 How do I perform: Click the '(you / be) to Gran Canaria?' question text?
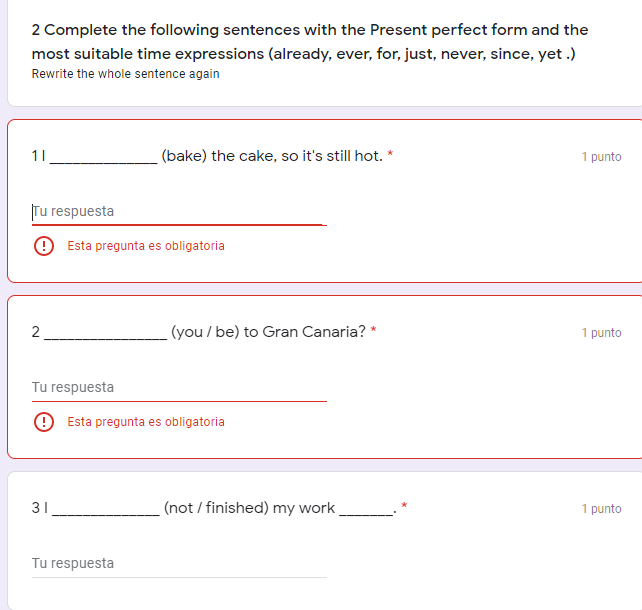[268, 332]
